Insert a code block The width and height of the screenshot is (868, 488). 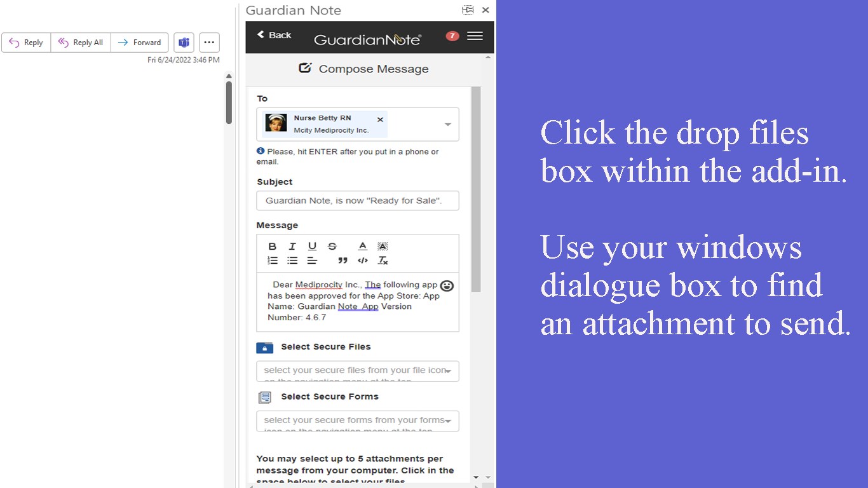click(363, 261)
